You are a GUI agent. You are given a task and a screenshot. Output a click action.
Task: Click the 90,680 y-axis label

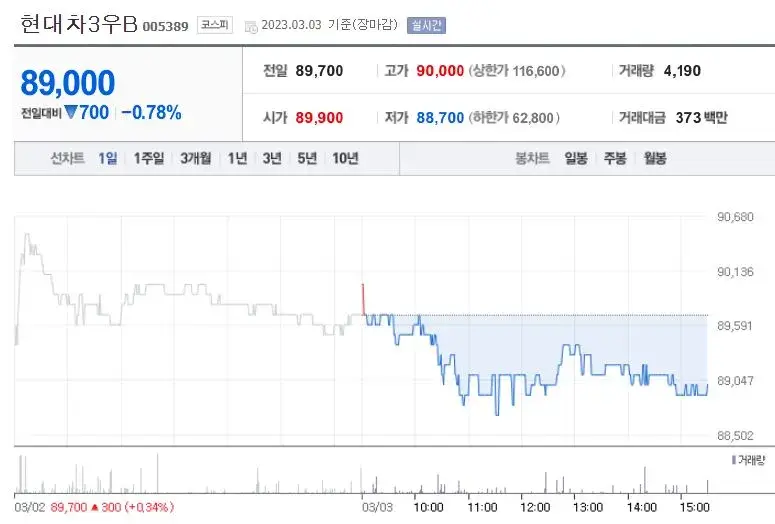point(735,217)
